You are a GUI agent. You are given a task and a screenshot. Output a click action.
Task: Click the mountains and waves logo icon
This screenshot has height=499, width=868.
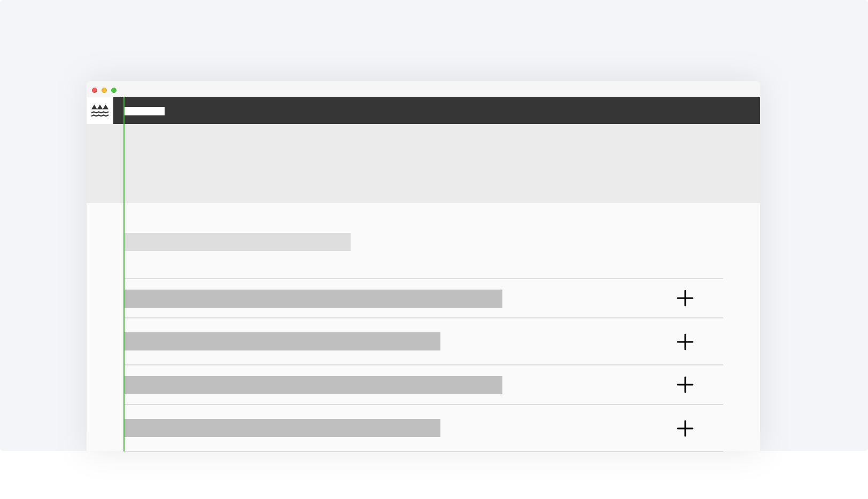100,111
